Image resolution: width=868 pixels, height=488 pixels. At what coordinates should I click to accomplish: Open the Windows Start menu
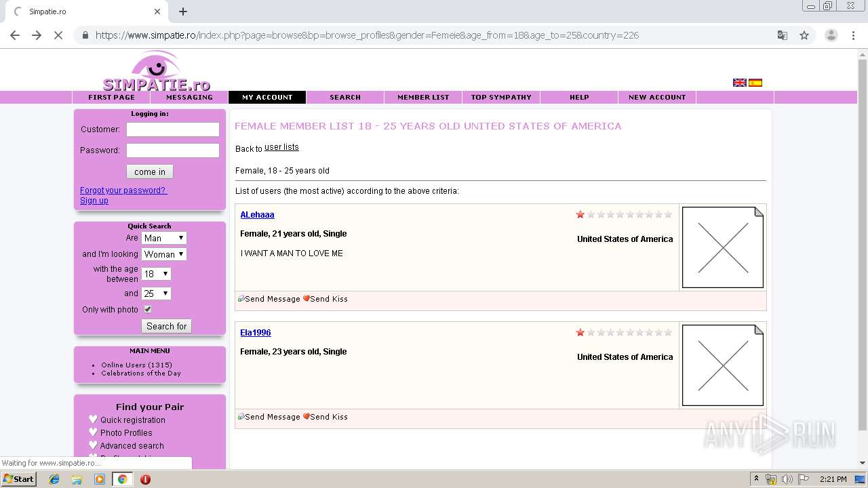[18, 479]
